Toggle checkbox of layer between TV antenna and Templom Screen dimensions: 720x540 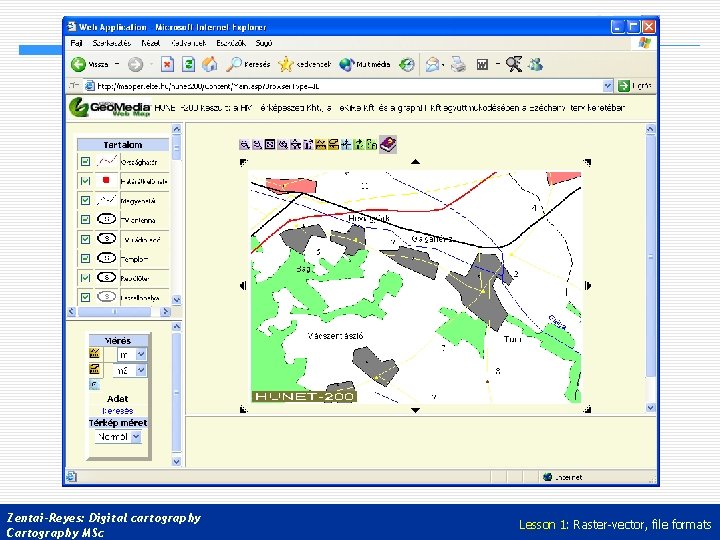(85, 239)
